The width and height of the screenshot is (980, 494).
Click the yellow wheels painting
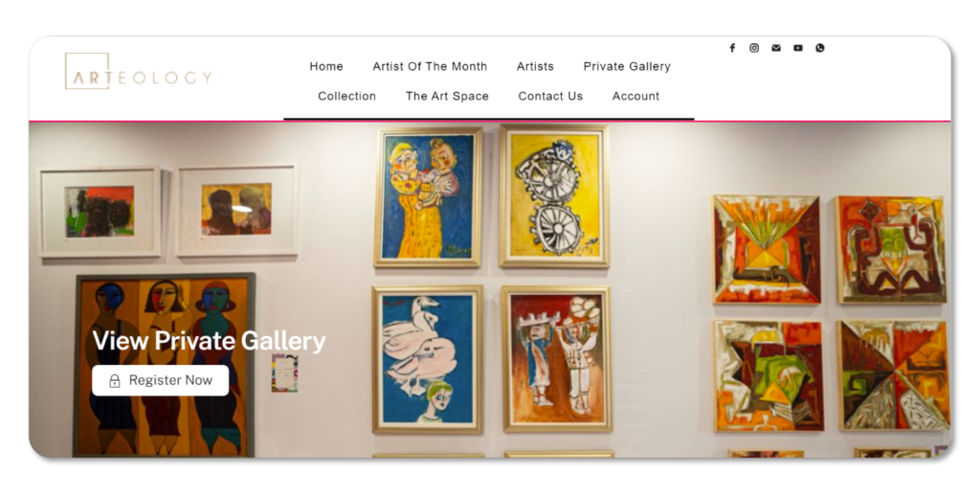(554, 196)
